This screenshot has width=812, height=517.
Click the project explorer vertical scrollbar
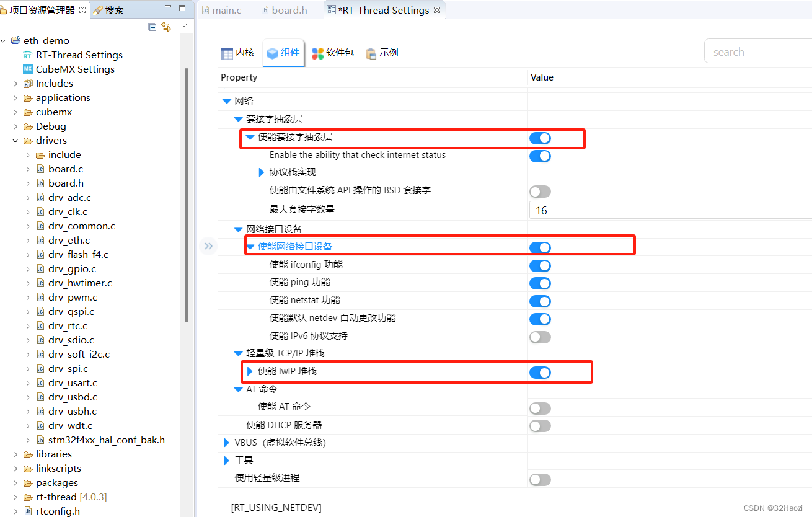[x=187, y=195]
